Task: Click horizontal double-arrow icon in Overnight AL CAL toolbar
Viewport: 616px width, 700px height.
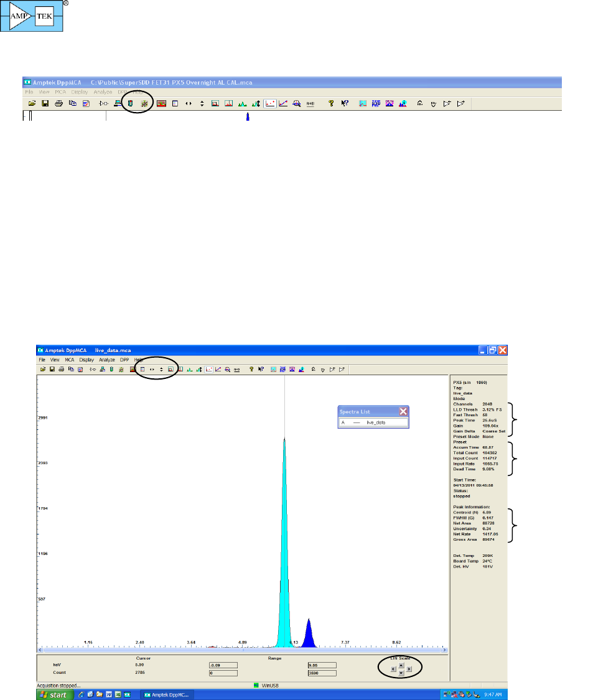Action: 189,103
